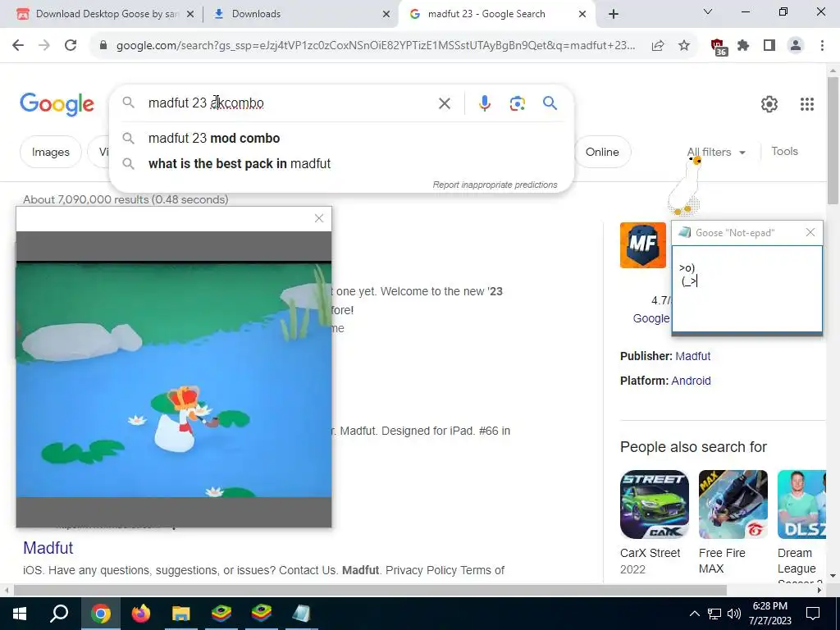This screenshot has height=630, width=840.
Task: Show hidden system tray icons
Action: click(x=694, y=614)
